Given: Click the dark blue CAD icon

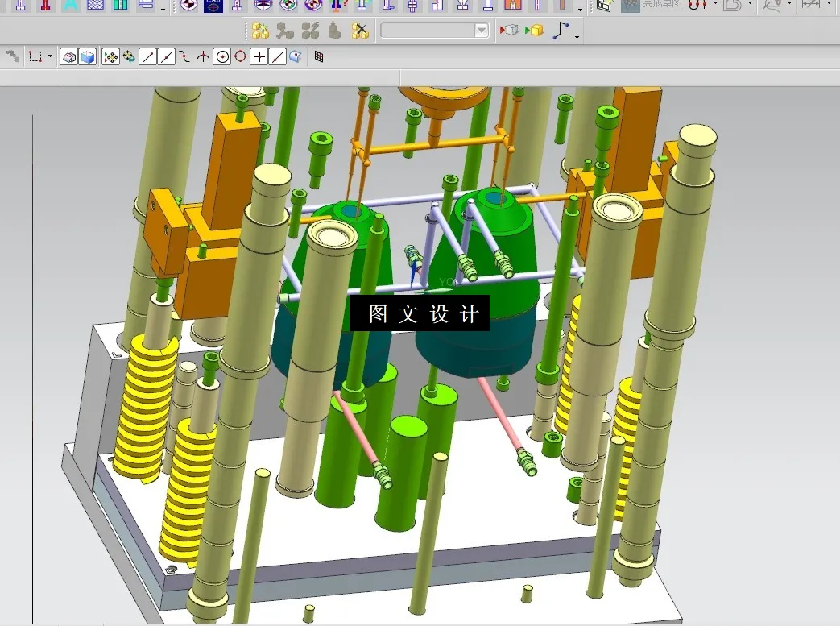Looking at the screenshot, I should click(213, 6).
